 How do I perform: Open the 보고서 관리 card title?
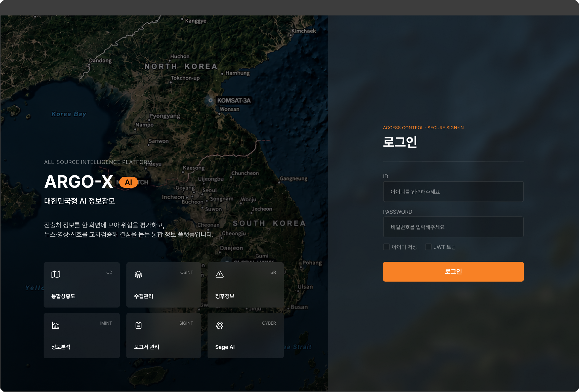pyautogui.click(x=147, y=347)
